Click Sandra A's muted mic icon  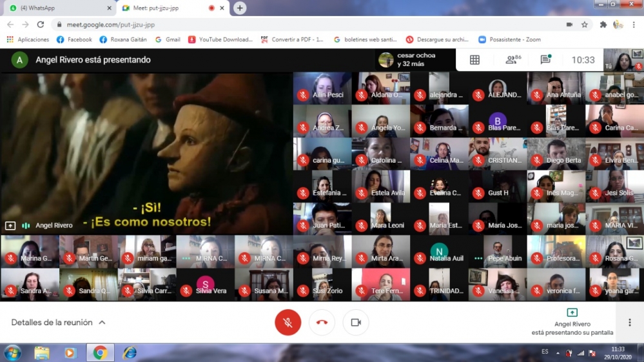click(x=11, y=290)
